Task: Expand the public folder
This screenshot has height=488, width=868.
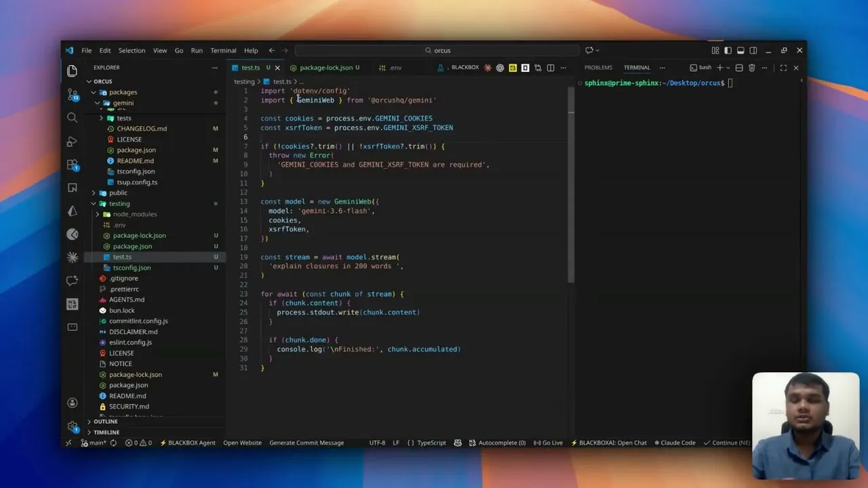Action: coord(118,192)
